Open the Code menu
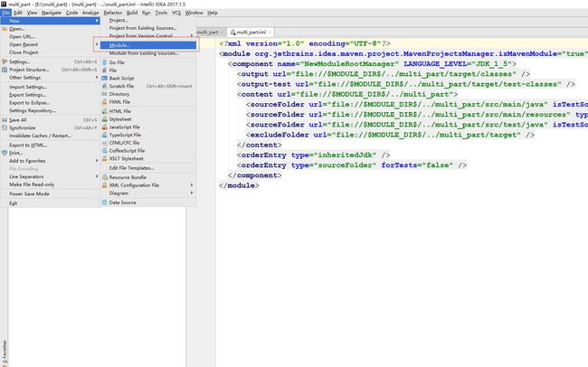The height and width of the screenshot is (367, 588). [72, 13]
